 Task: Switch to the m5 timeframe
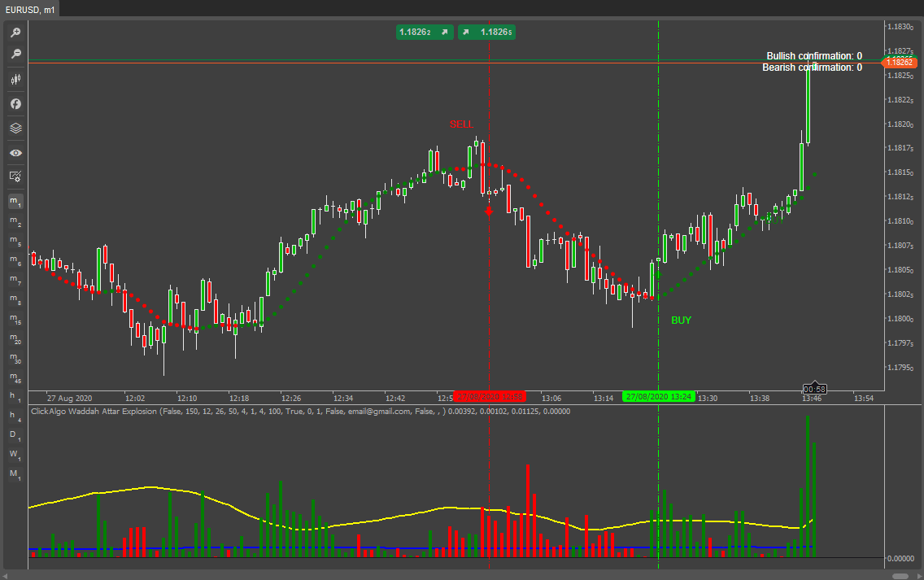pyautogui.click(x=15, y=241)
